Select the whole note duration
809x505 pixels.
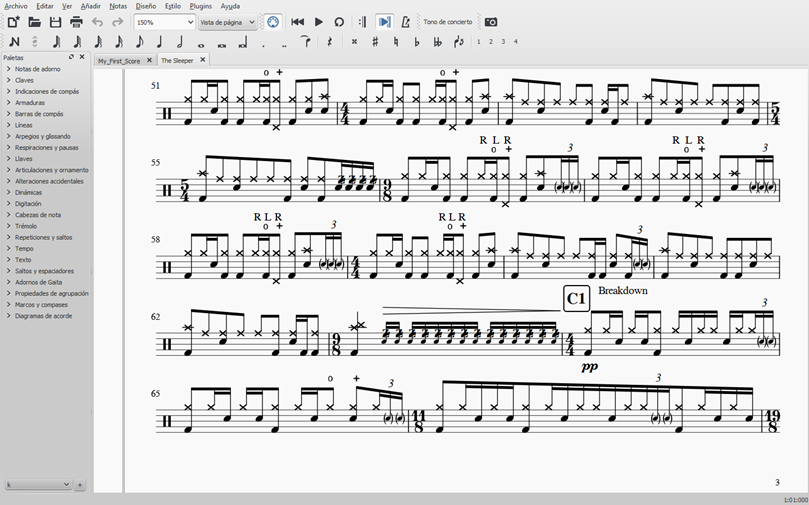[201, 44]
